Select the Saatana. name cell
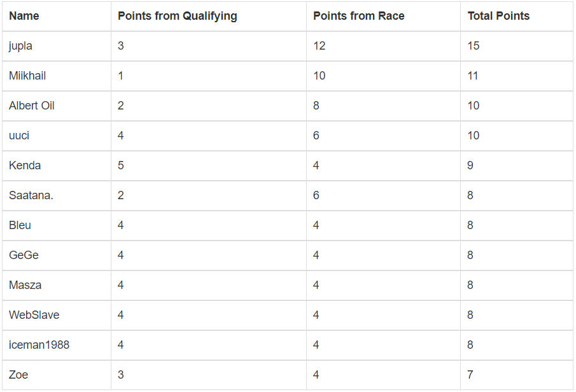 pos(31,195)
